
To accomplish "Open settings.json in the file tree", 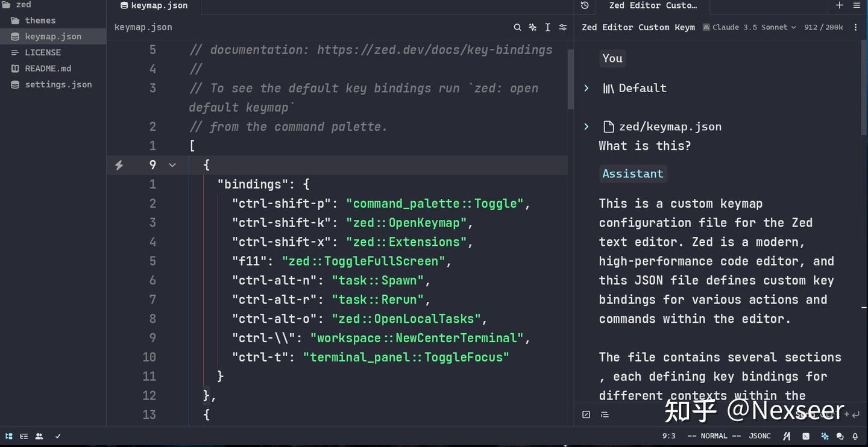I will [58, 84].
